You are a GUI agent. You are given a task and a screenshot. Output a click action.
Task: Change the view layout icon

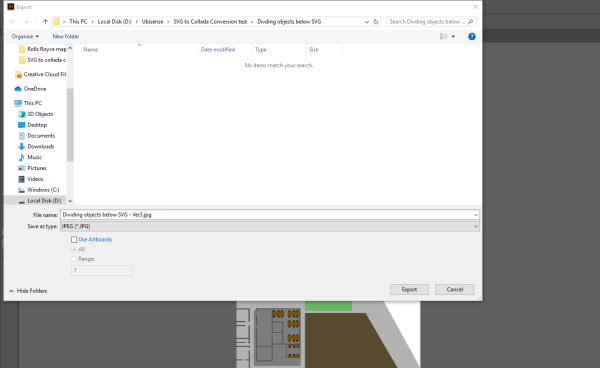(443, 36)
